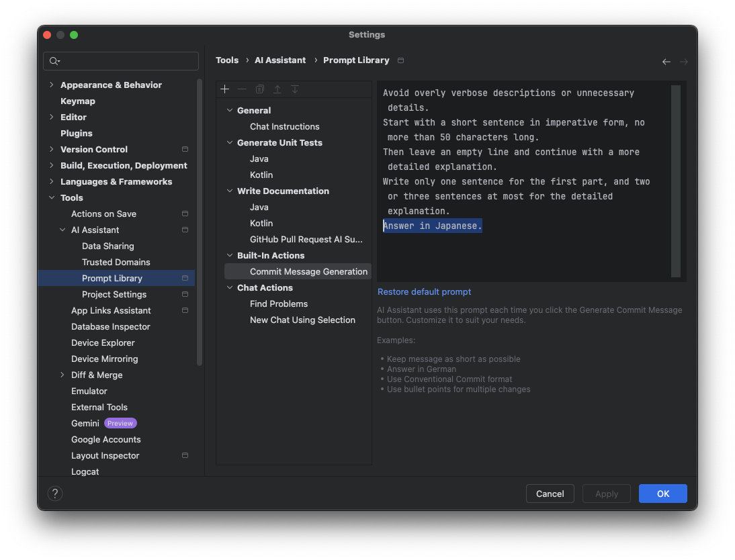This screenshot has width=735, height=560.
Task: Click the Remove prompt minus icon
Action: click(243, 89)
